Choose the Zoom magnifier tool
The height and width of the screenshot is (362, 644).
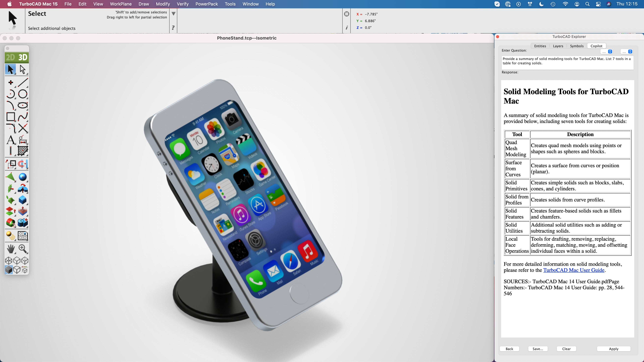(23, 249)
